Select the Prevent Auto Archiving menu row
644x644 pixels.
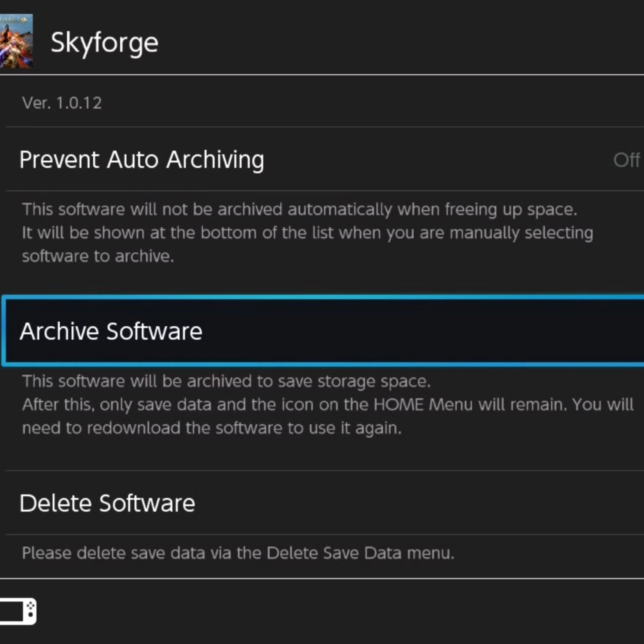click(x=142, y=160)
